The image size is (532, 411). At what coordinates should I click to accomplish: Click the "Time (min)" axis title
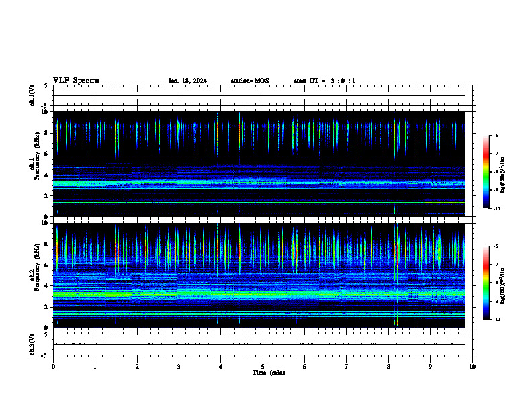tap(269, 373)
